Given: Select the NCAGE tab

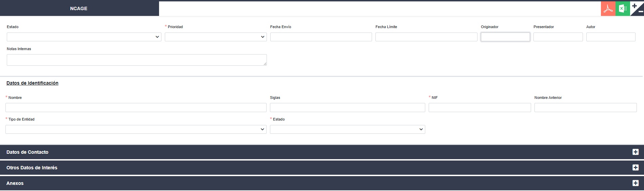Looking at the screenshot, I should click(x=79, y=8).
